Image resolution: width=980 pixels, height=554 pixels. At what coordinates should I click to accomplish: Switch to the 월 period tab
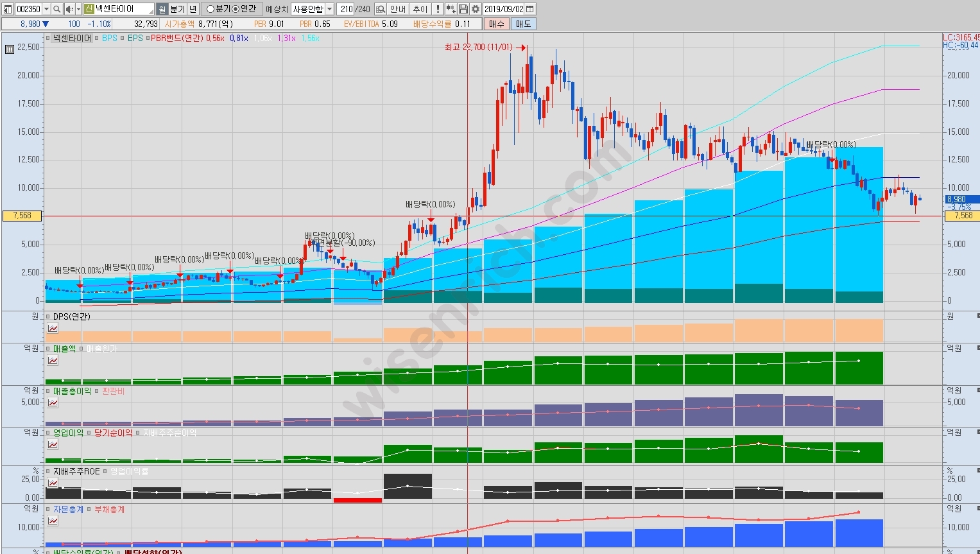[x=162, y=9]
